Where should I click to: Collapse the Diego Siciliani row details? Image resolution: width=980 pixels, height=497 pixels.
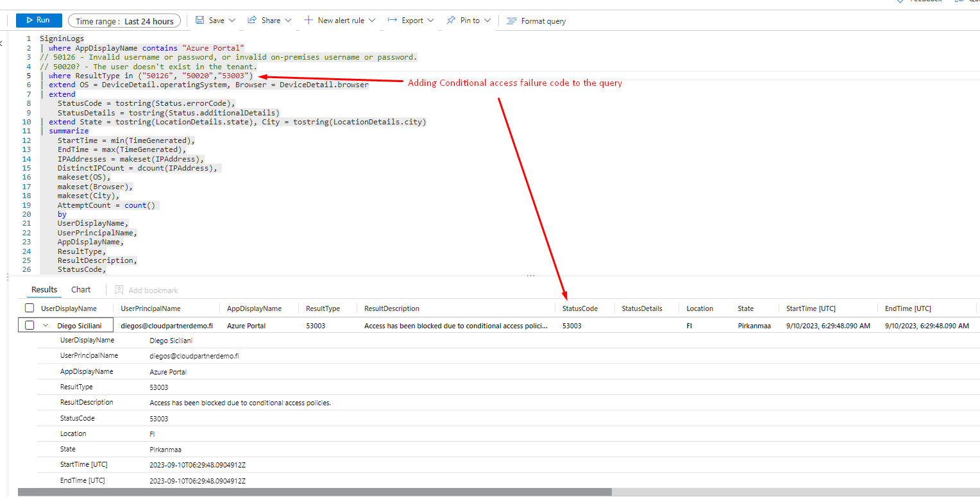pyautogui.click(x=46, y=326)
